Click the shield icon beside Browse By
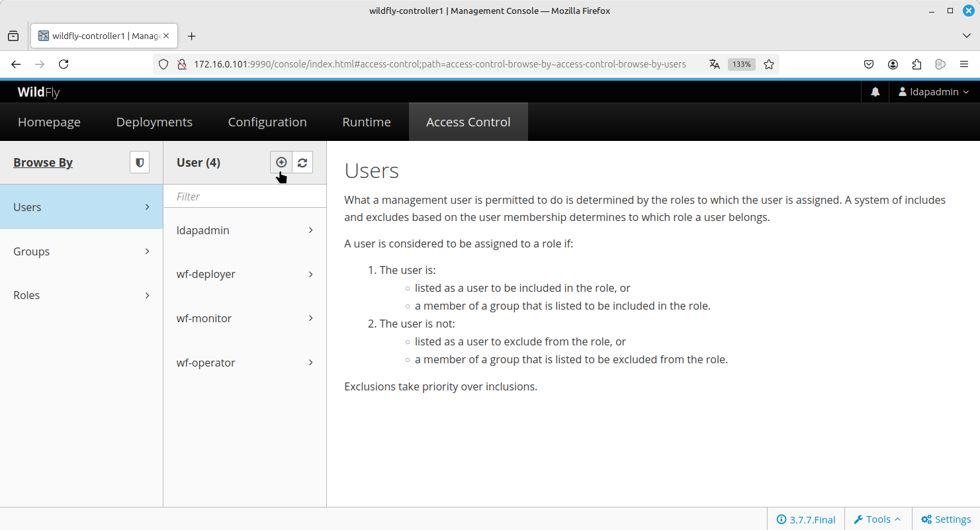This screenshot has height=530, width=980. pos(140,163)
